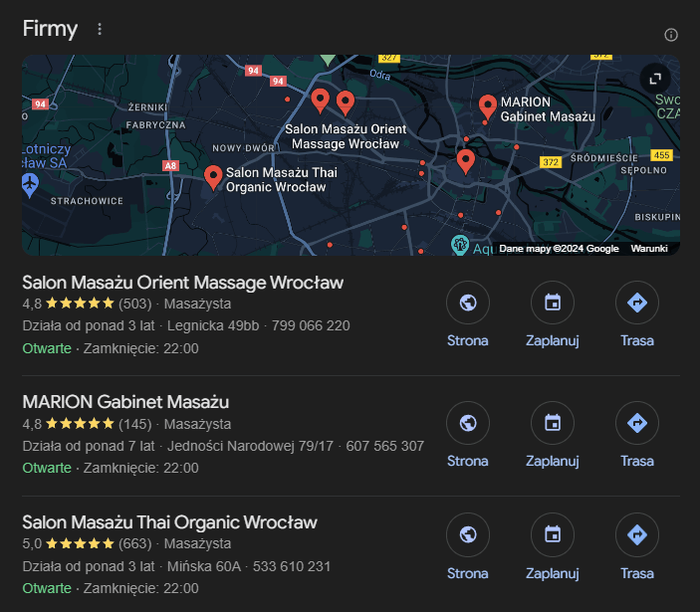Expand the map with the fullscreen icon
The image size is (700, 612).
tap(655, 79)
